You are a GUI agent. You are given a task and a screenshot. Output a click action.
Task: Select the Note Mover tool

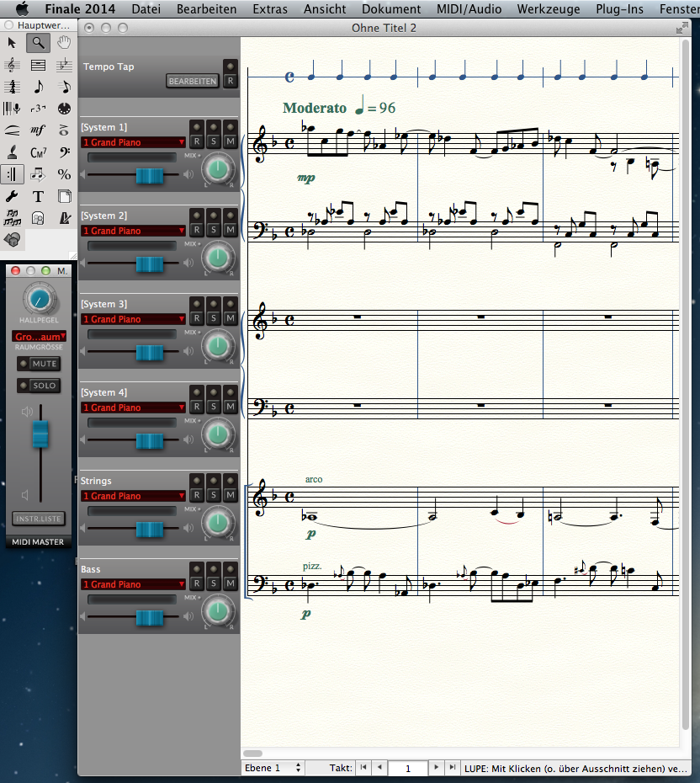coord(38,174)
